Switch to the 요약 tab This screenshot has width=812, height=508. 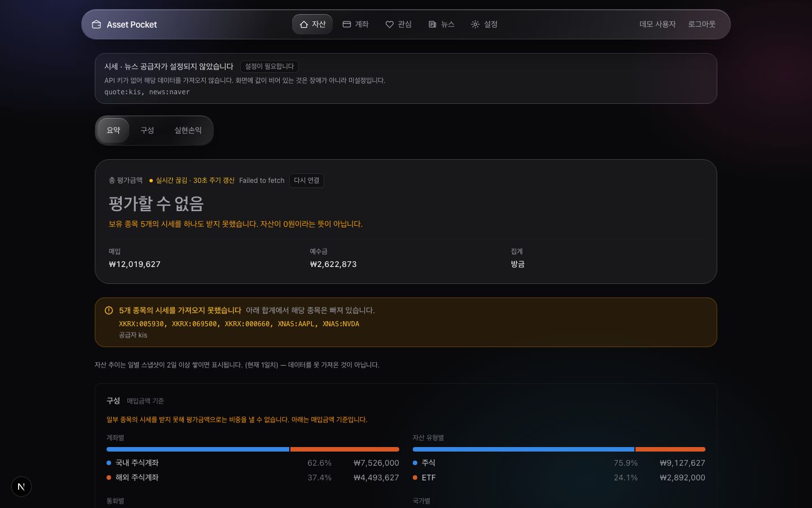(113, 130)
